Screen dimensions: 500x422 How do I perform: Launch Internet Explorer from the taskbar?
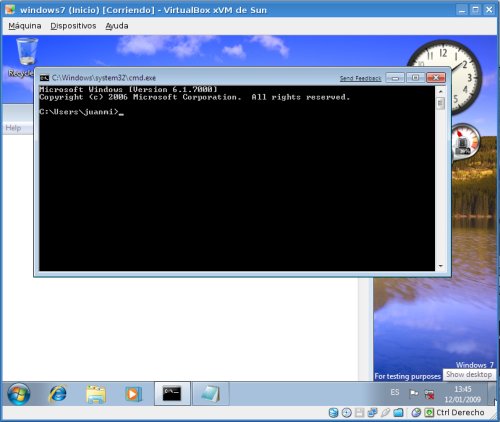tap(57, 394)
